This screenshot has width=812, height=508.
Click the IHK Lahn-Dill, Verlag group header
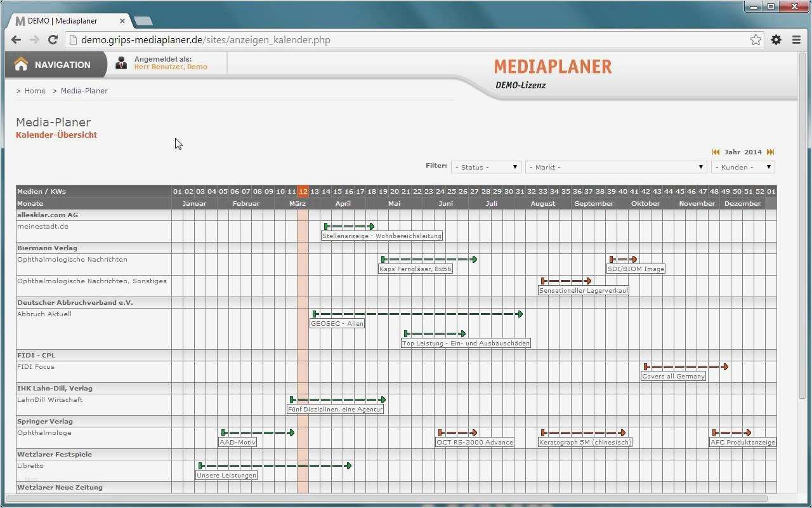55,388
